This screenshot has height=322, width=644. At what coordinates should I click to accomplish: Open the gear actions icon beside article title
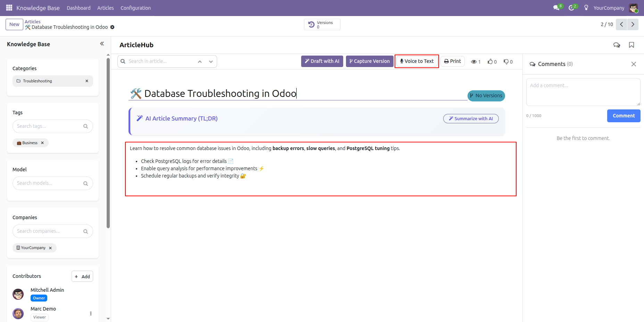coord(112,27)
